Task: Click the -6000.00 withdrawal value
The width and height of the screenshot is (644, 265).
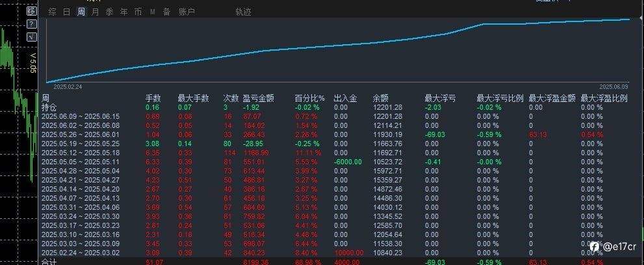Action: point(348,162)
